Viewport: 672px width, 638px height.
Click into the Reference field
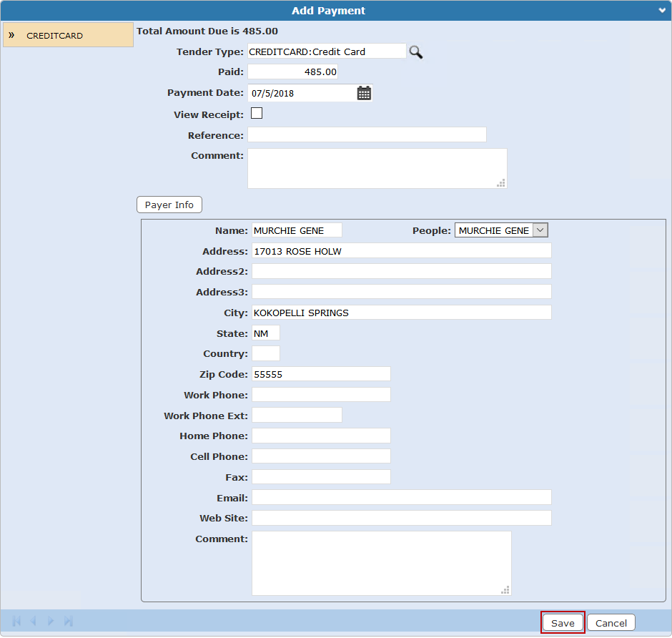pos(367,134)
